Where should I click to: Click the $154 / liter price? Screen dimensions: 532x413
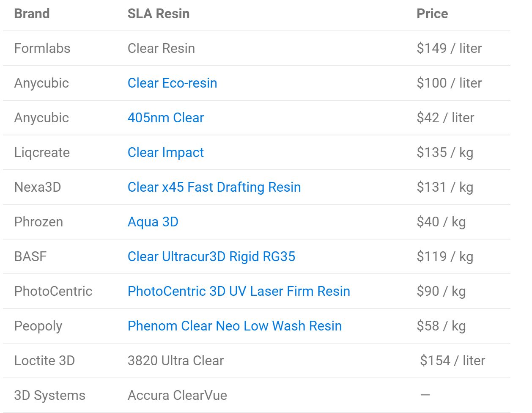coord(452,361)
